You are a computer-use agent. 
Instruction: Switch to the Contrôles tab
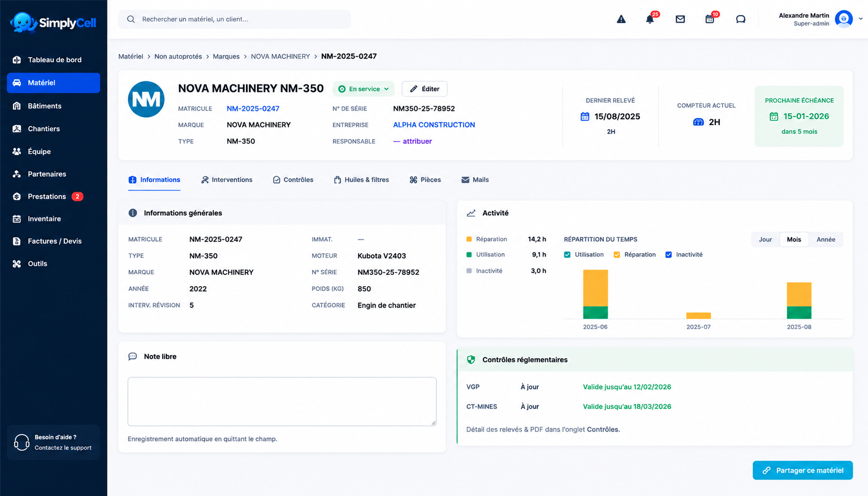pos(293,179)
